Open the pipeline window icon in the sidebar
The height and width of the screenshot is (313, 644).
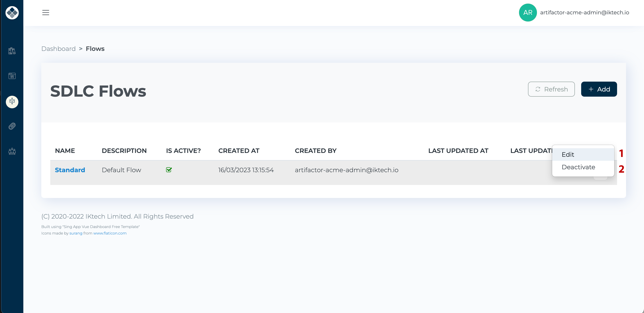tap(12, 76)
